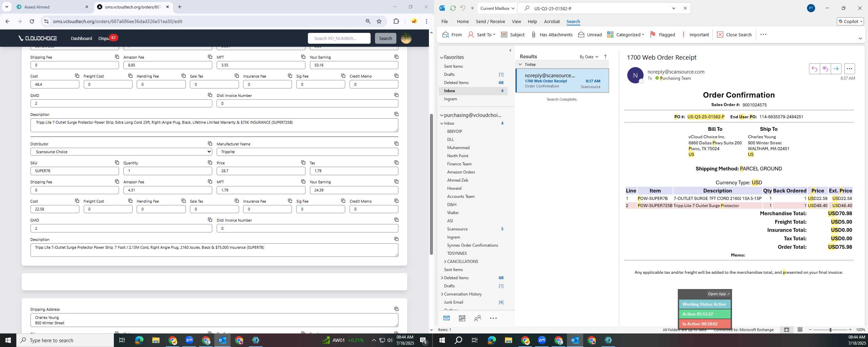Copy the SKU SUPER7B field
The width and height of the screenshot is (868, 347).
click(117, 162)
